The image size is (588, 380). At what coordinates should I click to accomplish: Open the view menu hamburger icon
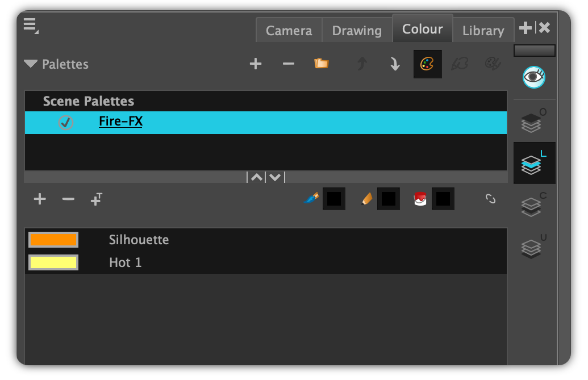(31, 26)
